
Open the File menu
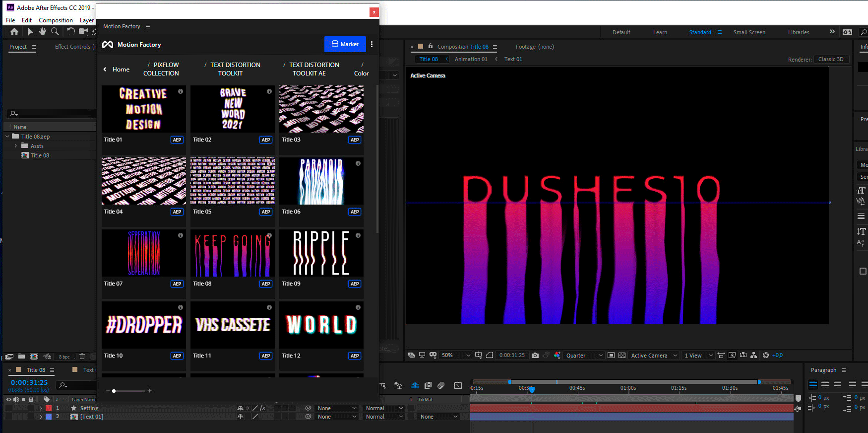coord(10,20)
